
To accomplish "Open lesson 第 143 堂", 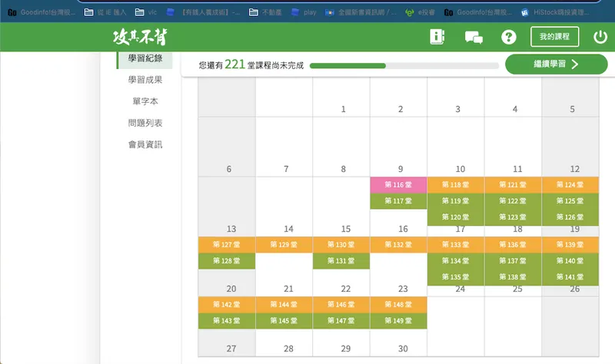I will click(226, 321).
